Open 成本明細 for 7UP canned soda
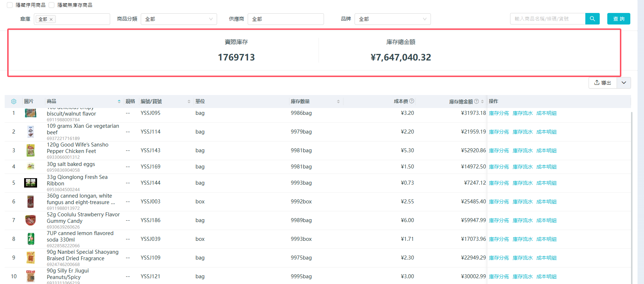The height and width of the screenshot is (284, 644). click(x=546, y=239)
